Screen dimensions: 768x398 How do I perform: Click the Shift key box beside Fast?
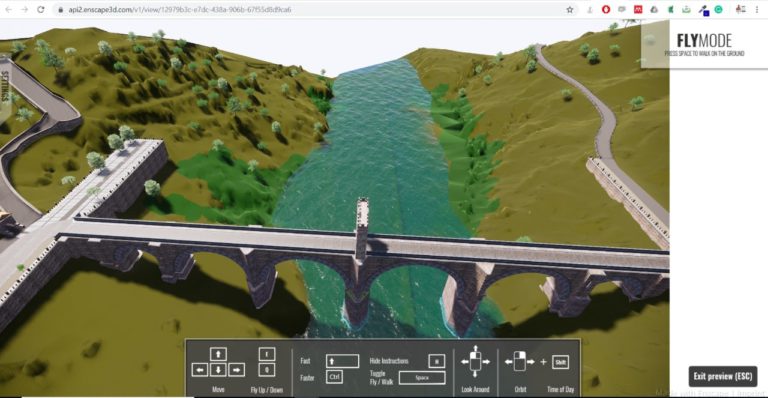(x=342, y=361)
